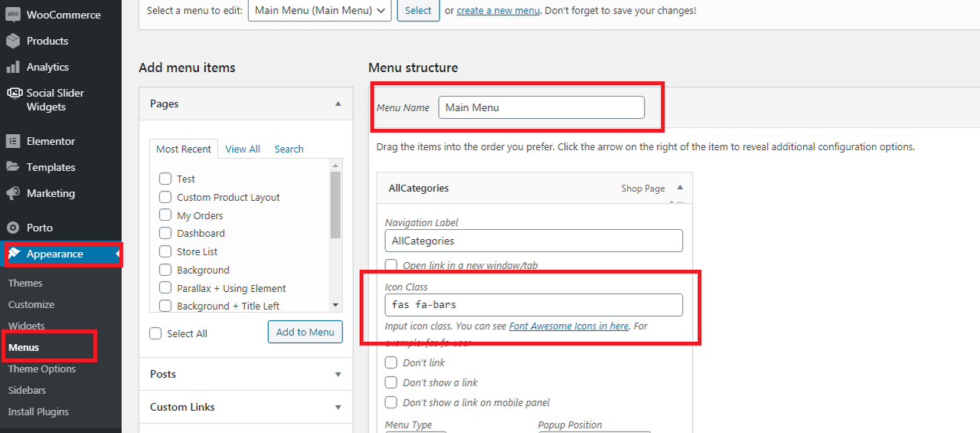This screenshot has width=980, height=433.
Task: Open Customize under Appearance
Action: tap(31, 304)
